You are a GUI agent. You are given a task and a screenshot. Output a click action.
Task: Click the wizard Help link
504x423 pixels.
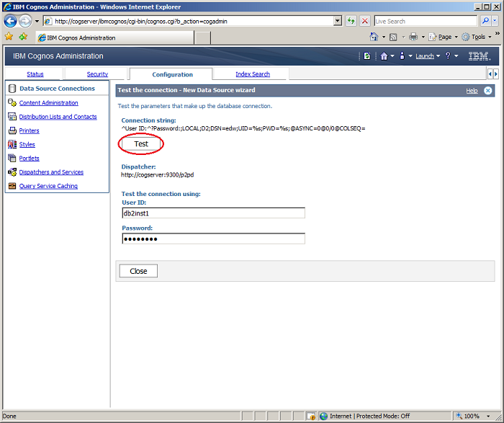(472, 91)
